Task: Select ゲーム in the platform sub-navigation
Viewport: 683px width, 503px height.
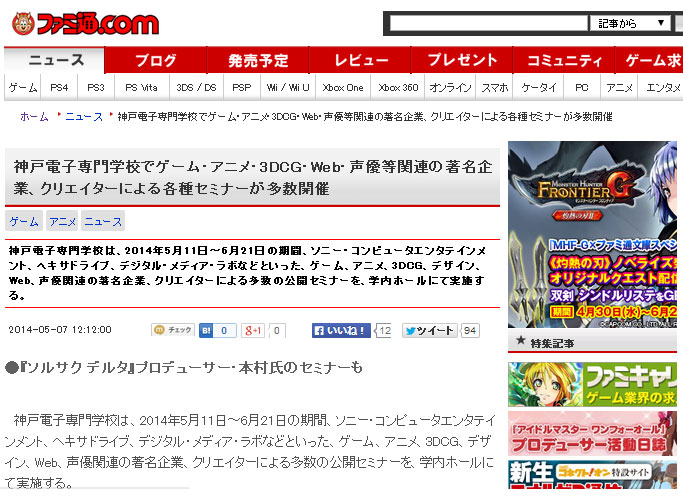Action: (x=23, y=88)
